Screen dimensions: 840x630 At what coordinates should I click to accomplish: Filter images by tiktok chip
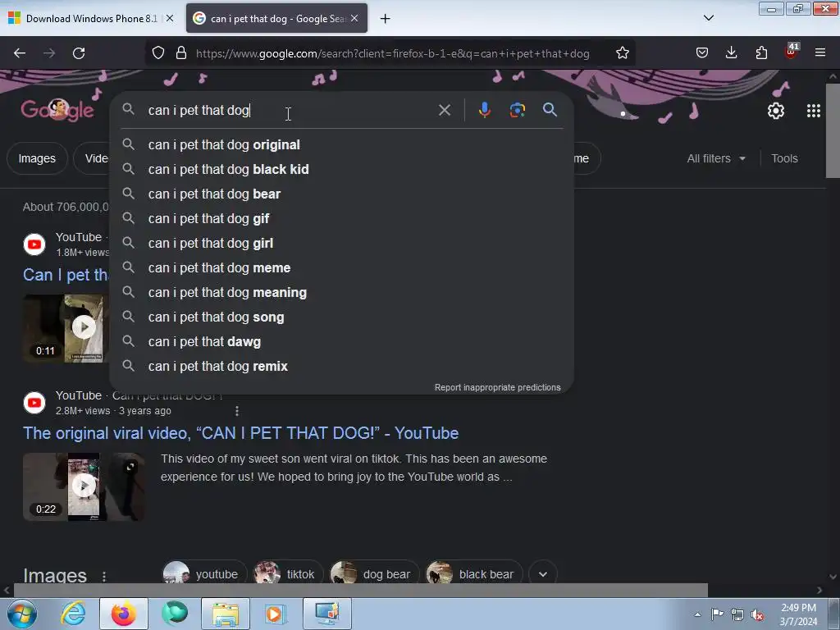[288, 573]
